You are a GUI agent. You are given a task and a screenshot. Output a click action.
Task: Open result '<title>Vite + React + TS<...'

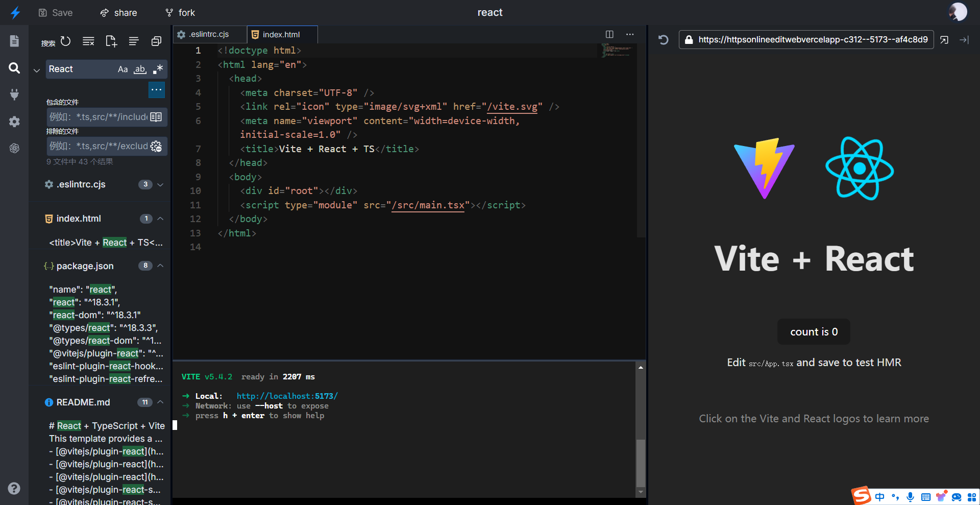[106, 243]
